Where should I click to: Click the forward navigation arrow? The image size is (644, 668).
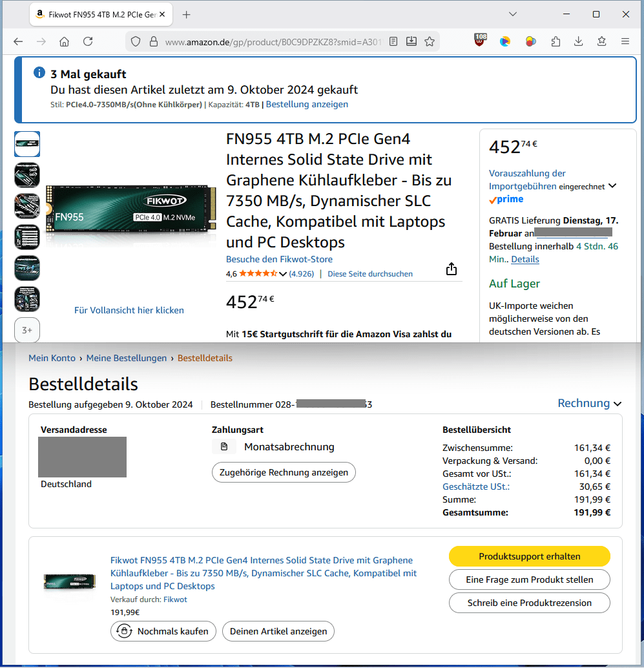click(x=41, y=41)
